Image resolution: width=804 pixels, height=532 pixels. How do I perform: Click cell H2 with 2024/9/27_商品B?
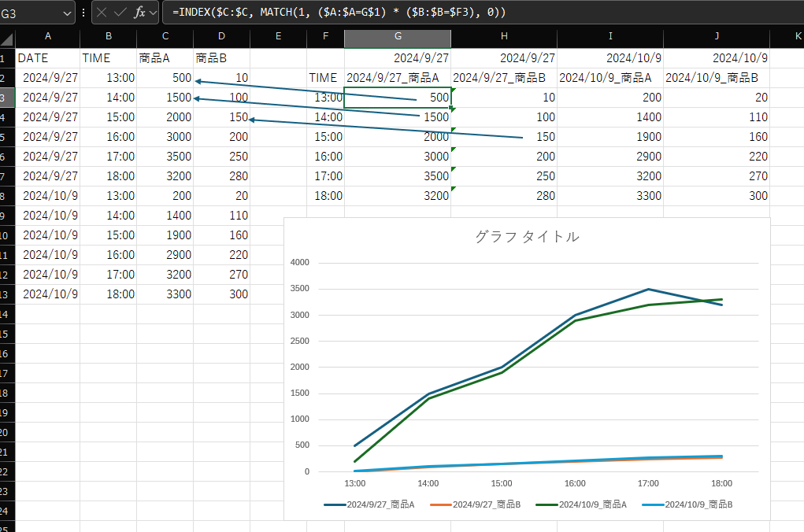click(x=504, y=78)
